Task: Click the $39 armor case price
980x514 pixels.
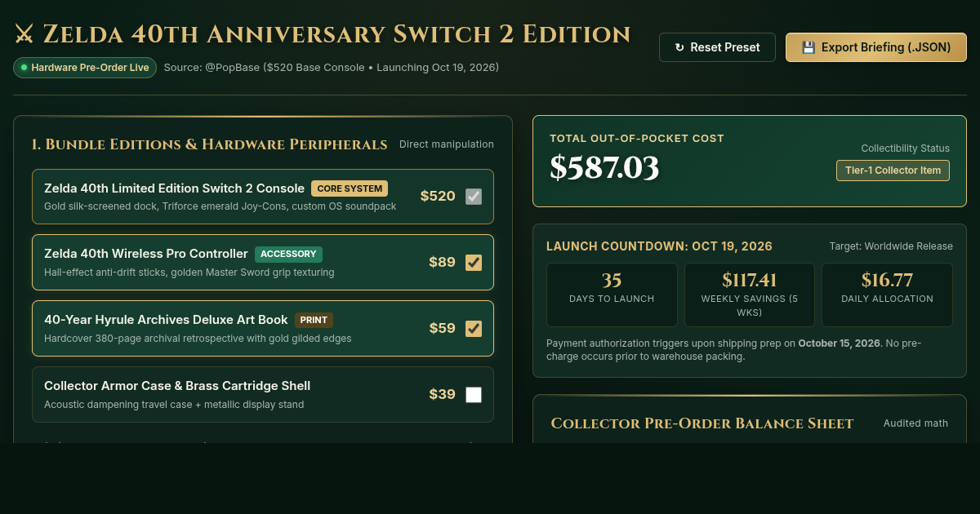Action: tap(442, 395)
